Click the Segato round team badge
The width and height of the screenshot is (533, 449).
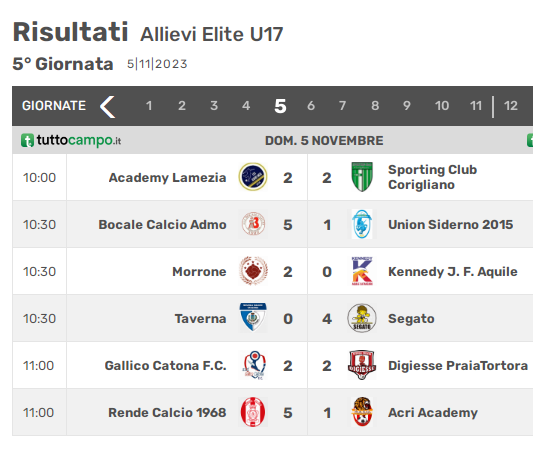point(362,318)
